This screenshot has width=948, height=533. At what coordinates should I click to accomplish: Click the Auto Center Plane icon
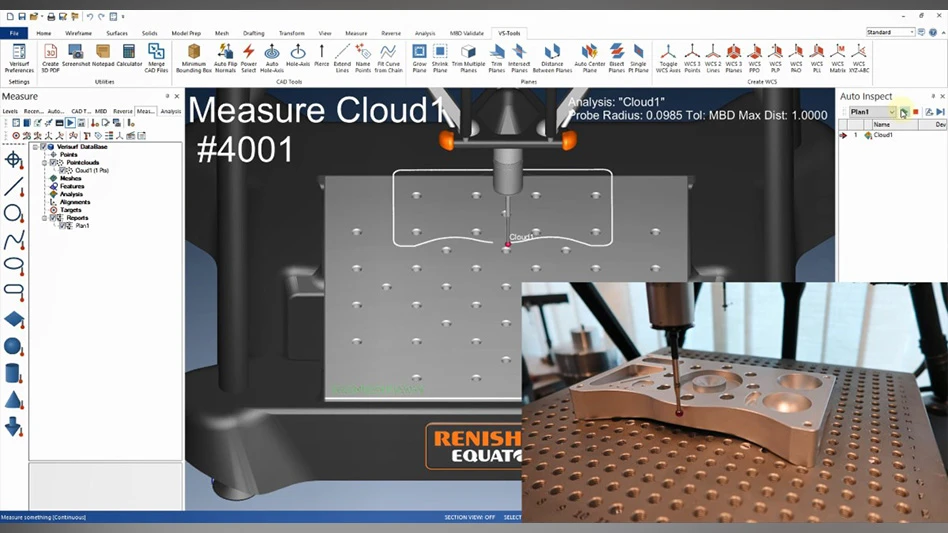[x=589, y=57]
